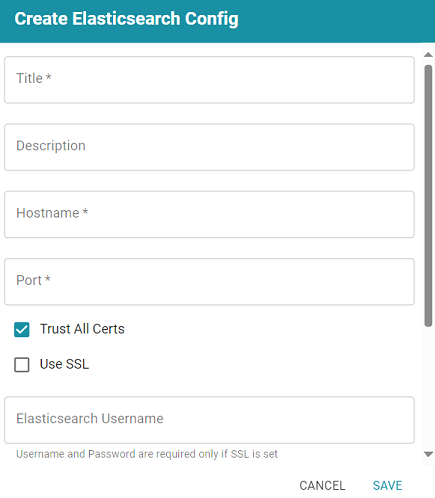Image resolution: width=435 pixels, height=498 pixels.
Task: Focus the Title required input field
Action: click(209, 80)
